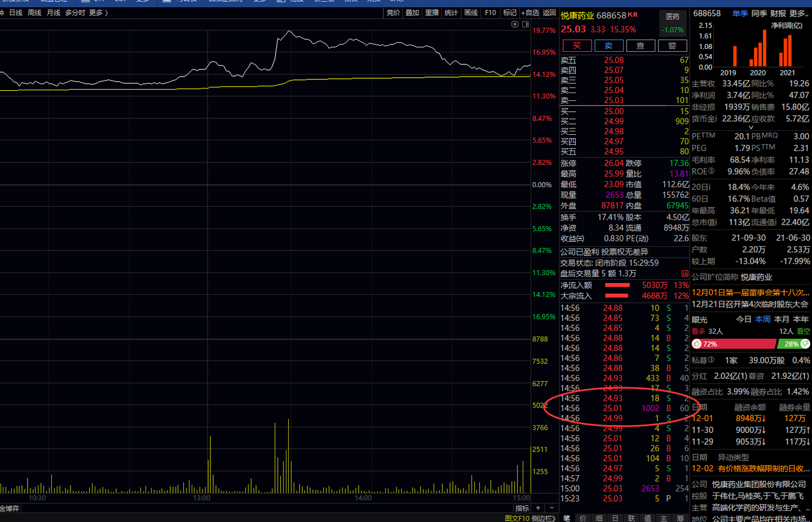Expand the small arrow below 货币金
This screenshot has width=812, height=522.
[751, 127]
